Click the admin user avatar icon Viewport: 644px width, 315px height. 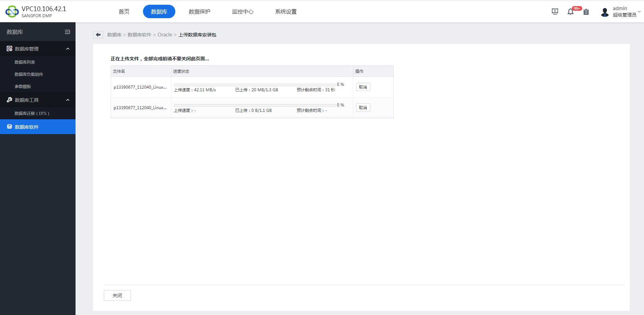tap(605, 12)
